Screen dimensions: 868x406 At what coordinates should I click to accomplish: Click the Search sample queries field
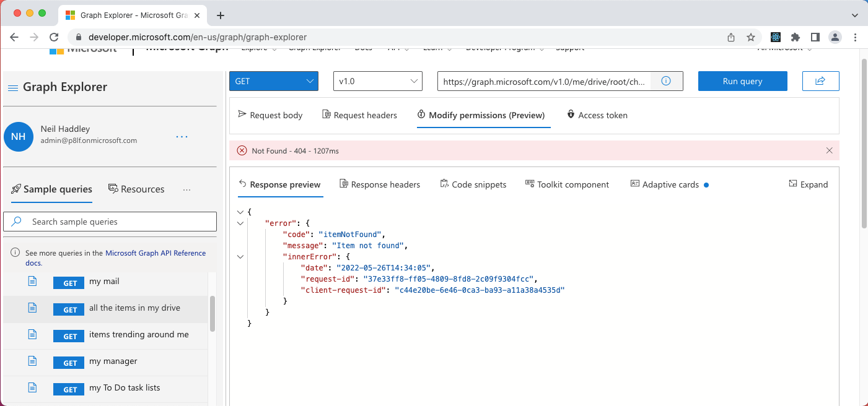coord(110,222)
